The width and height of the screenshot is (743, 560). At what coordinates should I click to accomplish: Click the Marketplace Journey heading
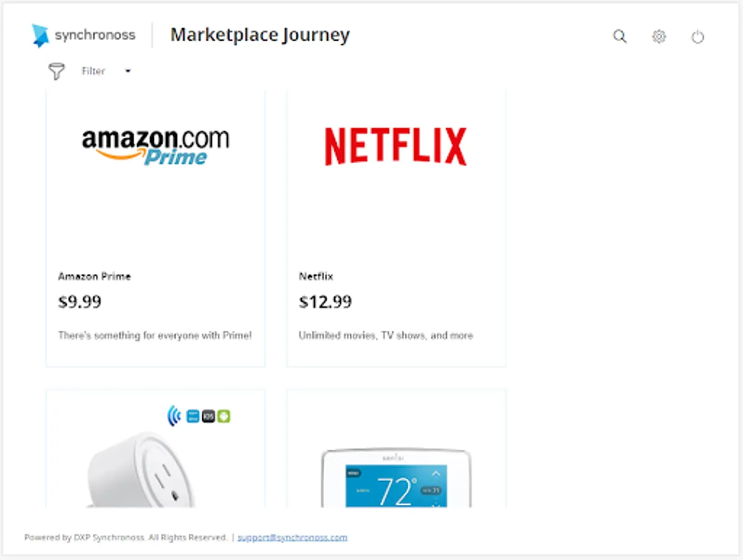(x=260, y=35)
